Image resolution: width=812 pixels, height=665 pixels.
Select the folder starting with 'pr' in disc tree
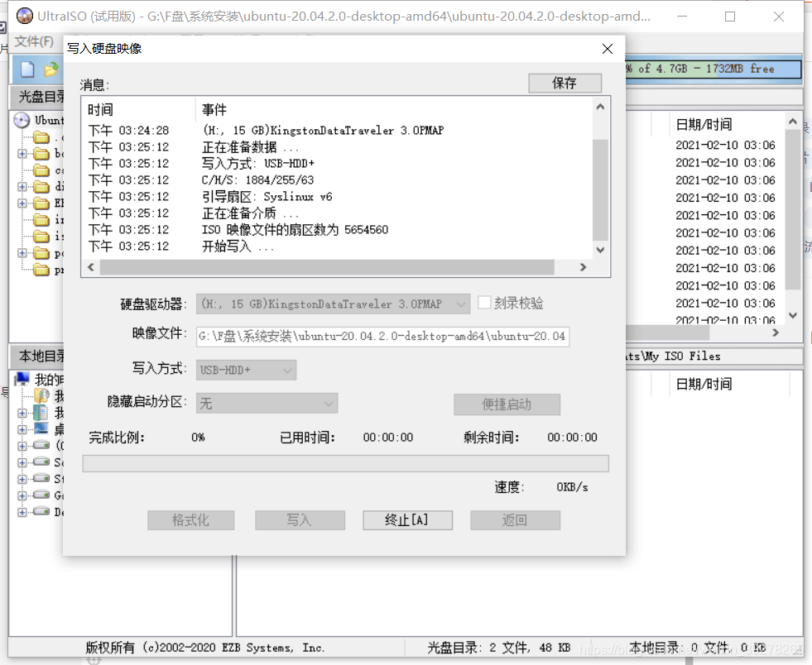coord(41,270)
